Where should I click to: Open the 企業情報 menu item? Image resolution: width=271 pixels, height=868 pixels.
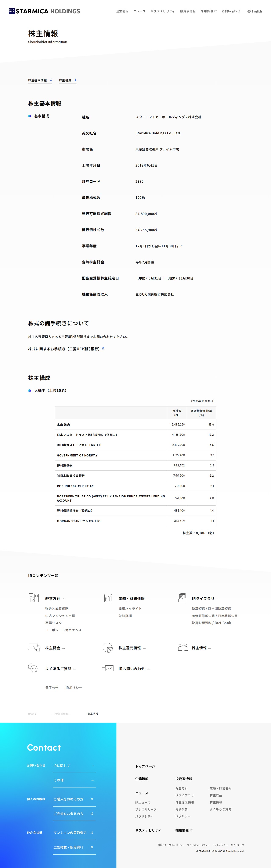(122, 11)
